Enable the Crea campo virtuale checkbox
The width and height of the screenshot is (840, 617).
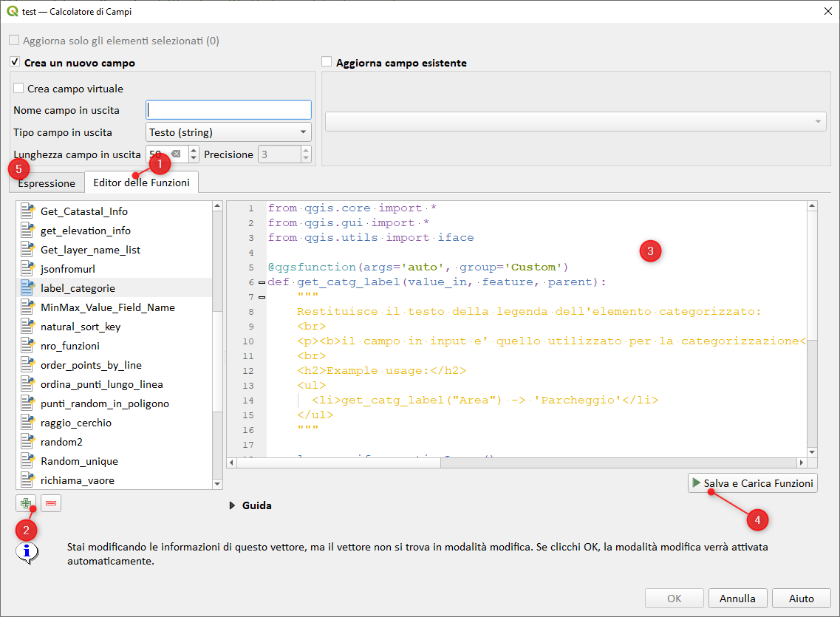[x=19, y=89]
